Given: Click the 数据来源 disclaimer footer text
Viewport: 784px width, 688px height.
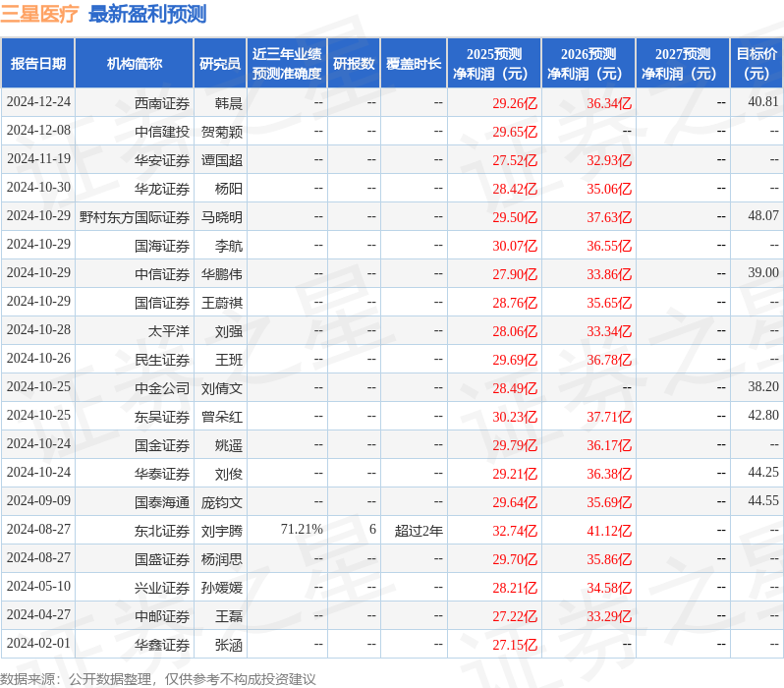Looking at the screenshot, I should click(158, 679).
